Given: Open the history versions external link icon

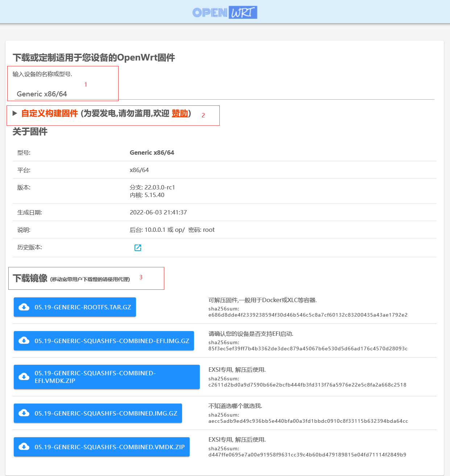Looking at the screenshot, I should click(138, 248).
